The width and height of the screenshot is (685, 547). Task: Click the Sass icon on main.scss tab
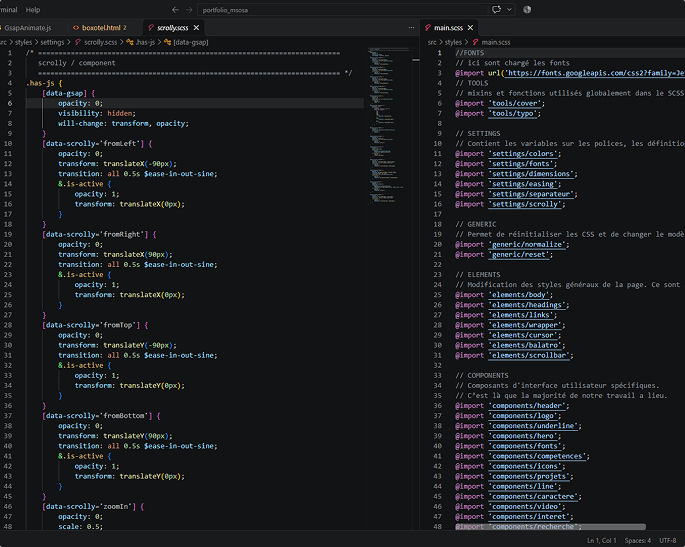point(428,28)
